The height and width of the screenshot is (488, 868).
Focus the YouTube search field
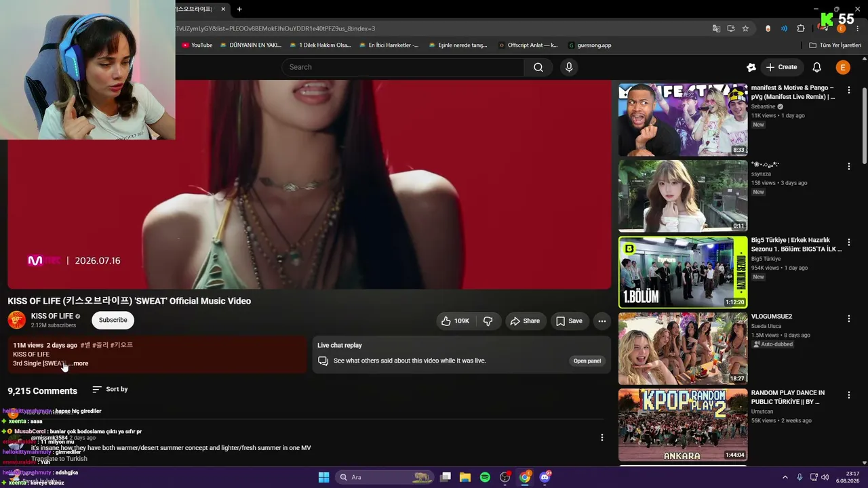[403, 67]
